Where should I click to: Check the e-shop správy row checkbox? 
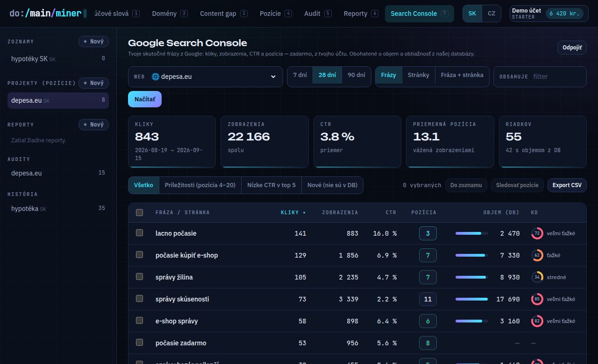coord(139,321)
